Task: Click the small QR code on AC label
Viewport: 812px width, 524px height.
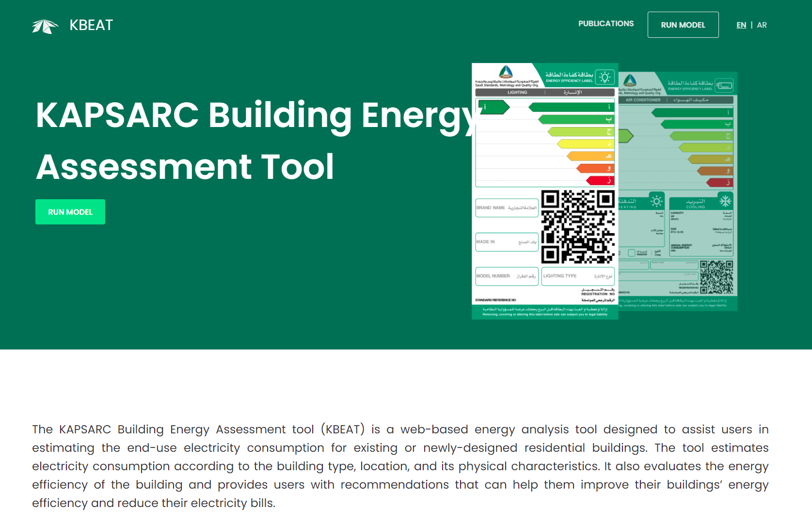Action: coord(716,277)
